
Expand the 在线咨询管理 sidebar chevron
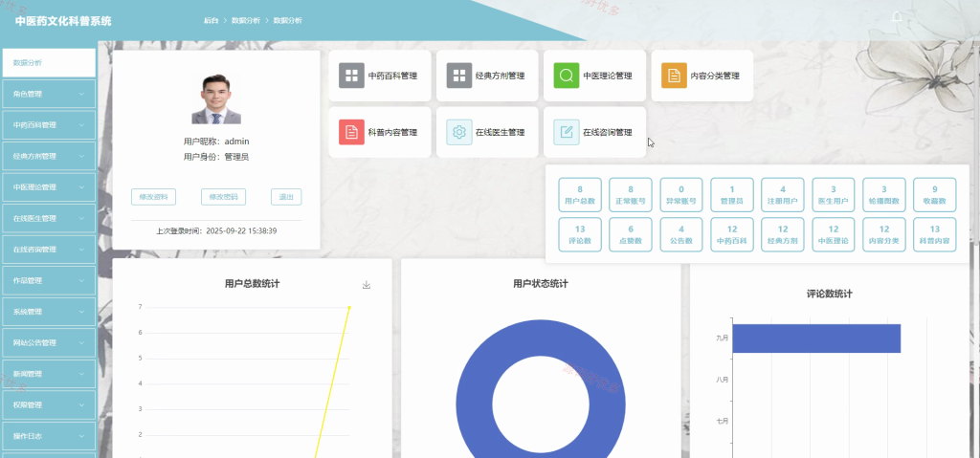pos(82,250)
